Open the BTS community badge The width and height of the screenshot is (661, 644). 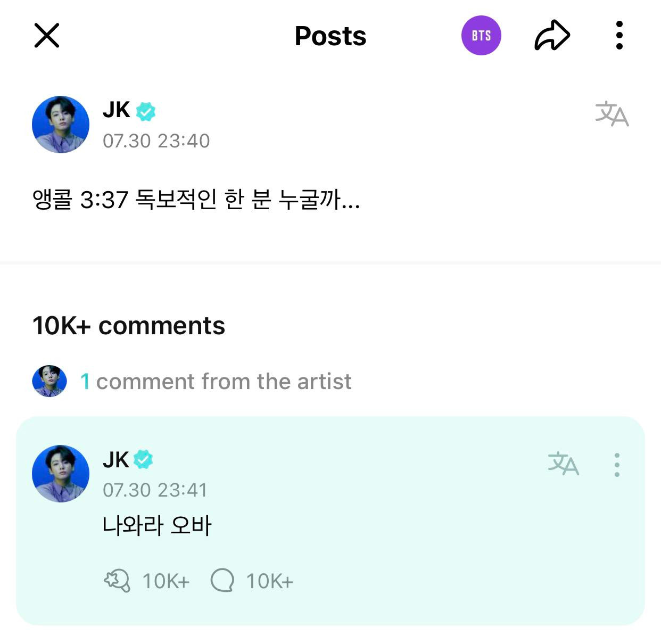(481, 35)
